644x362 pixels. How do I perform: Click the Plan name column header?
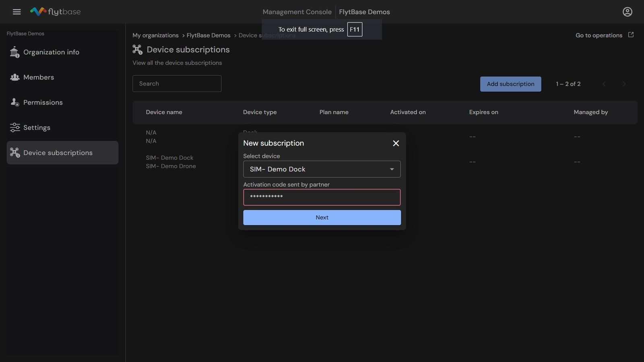pos(334,112)
